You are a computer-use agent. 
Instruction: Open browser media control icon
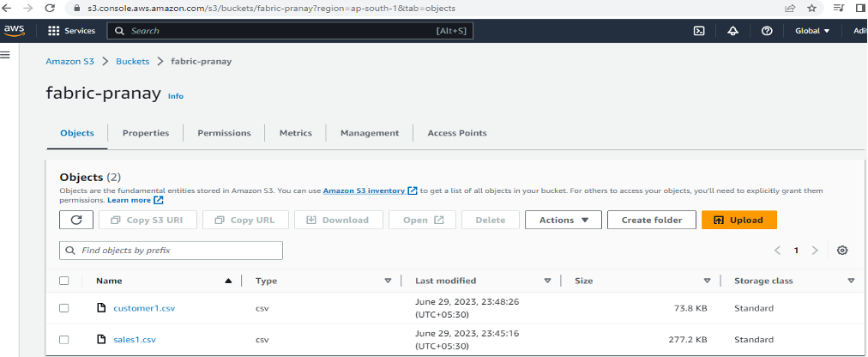click(x=839, y=9)
